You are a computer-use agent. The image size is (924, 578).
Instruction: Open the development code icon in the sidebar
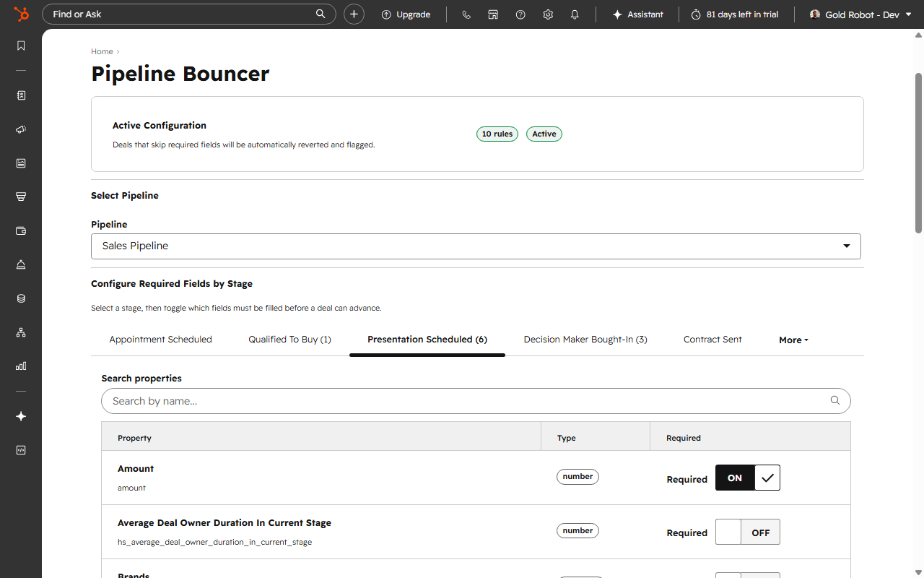coord(21,450)
